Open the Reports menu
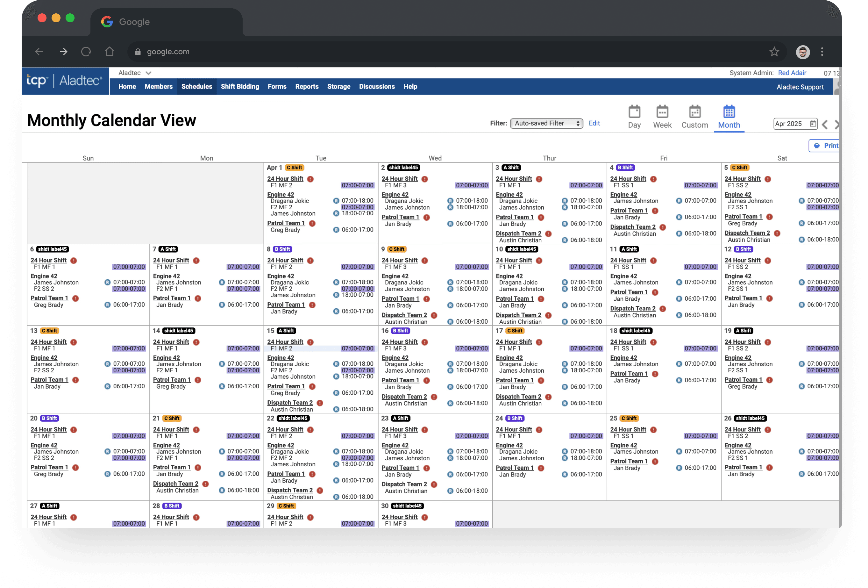Viewport: 868px width, 588px height. click(x=307, y=87)
